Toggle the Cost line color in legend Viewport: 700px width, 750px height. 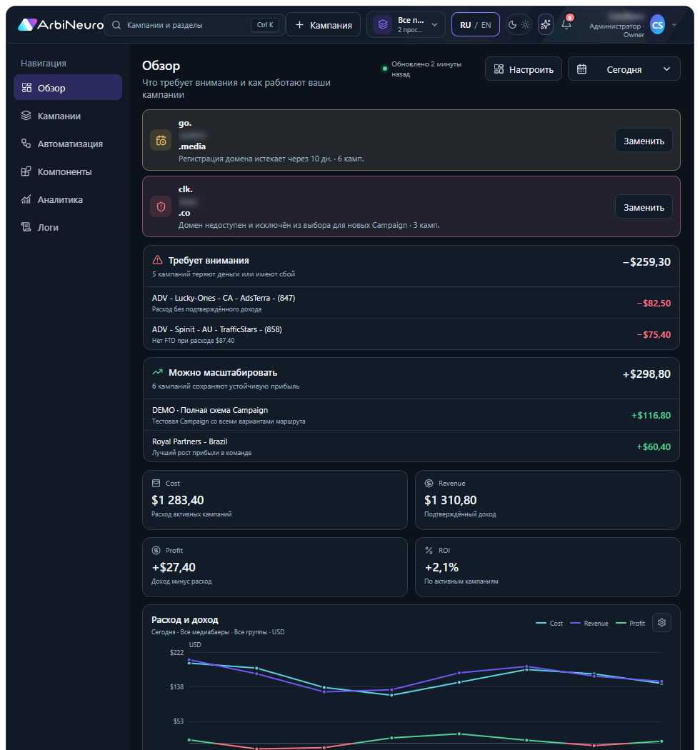point(549,624)
